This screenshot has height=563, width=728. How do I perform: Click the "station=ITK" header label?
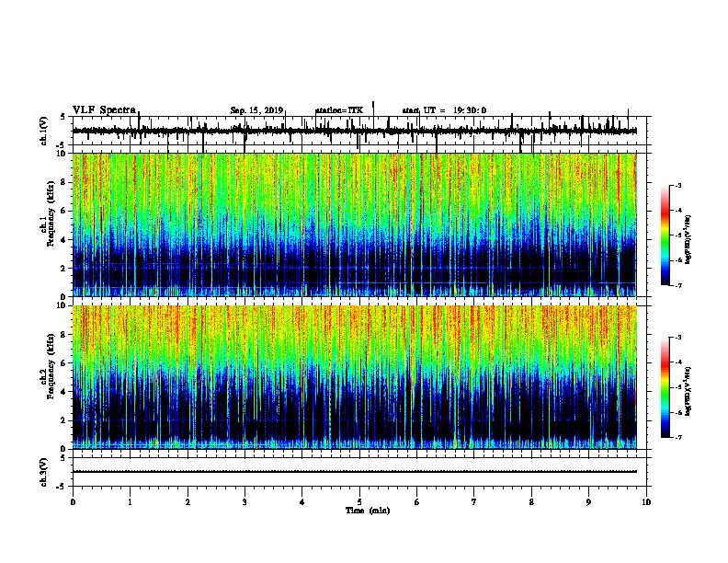(x=339, y=110)
